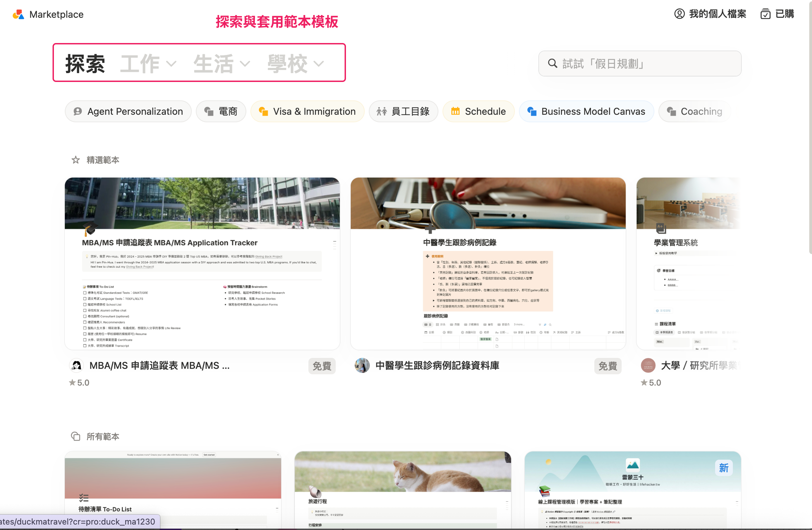Screen dimensions: 812x530
Task: Open purchased items via the bag icon
Action: click(x=765, y=14)
